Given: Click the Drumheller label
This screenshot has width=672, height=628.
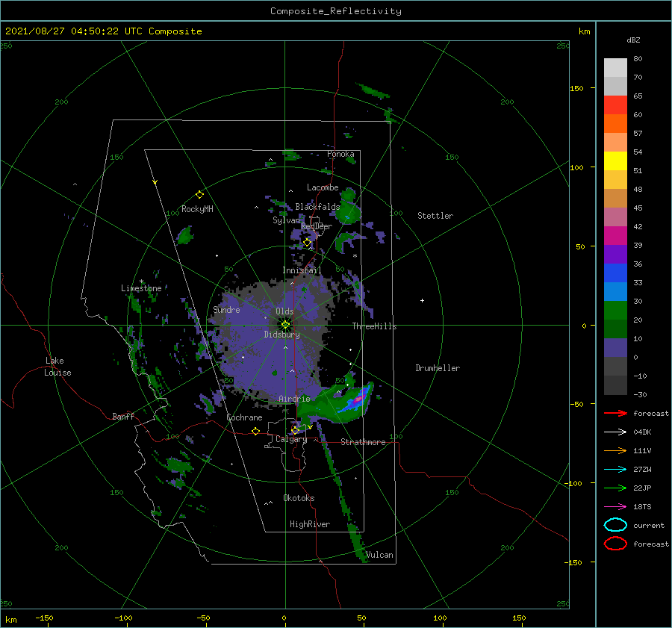Looking at the screenshot, I should click(x=438, y=368).
